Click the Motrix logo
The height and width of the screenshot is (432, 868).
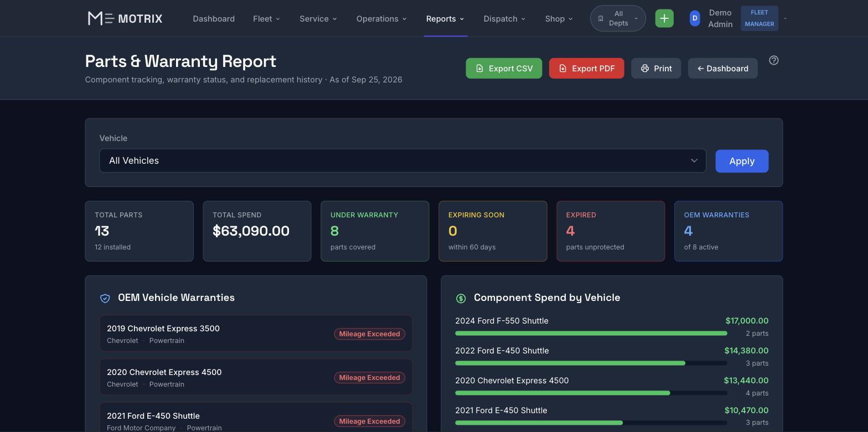tap(125, 18)
